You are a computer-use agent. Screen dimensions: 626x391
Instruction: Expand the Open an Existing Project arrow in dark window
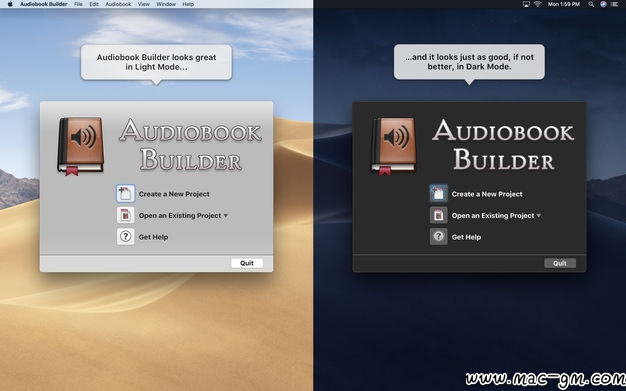(x=539, y=216)
